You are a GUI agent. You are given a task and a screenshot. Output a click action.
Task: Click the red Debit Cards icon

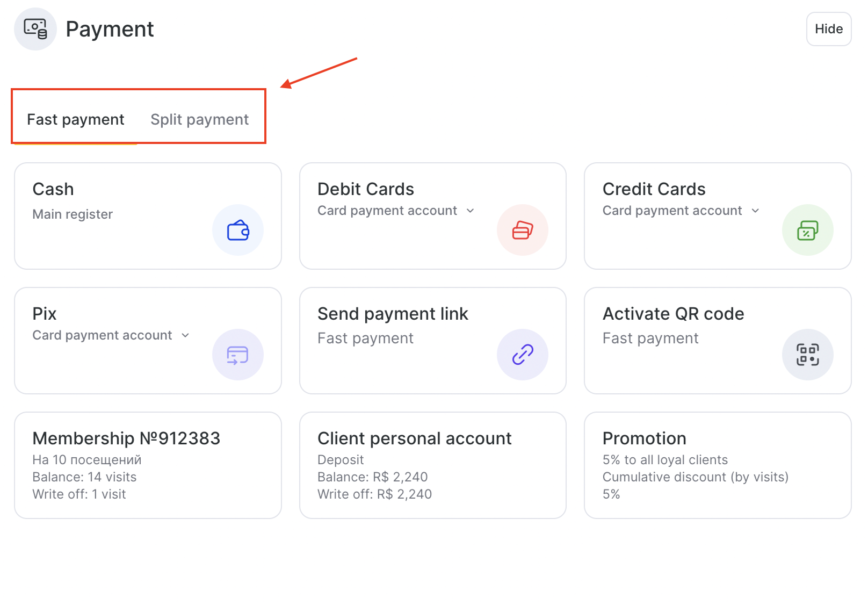[x=522, y=230]
